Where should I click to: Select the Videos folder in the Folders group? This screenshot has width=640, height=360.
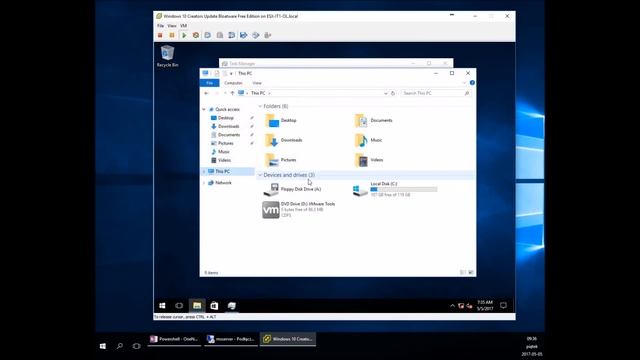[369, 160]
